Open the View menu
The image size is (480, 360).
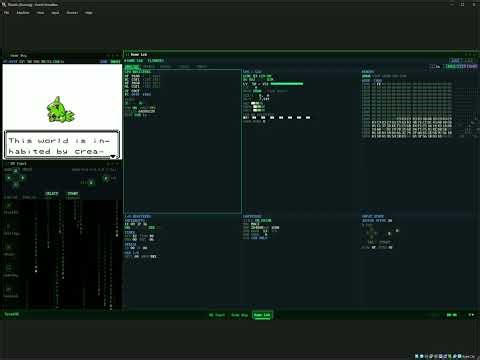point(40,13)
